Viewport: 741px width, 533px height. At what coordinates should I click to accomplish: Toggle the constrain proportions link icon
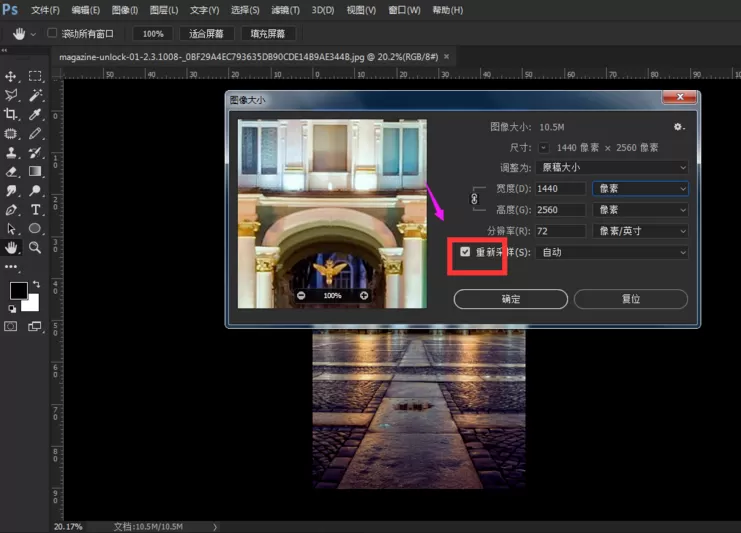click(x=474, y=199)
